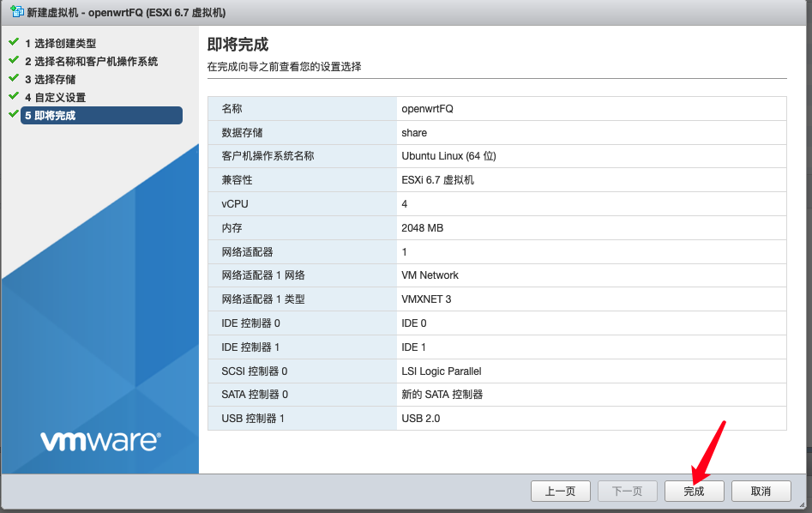
Task: Click the memory value 2048 MB
Action: pyautogui.click(x=422, y=228)
